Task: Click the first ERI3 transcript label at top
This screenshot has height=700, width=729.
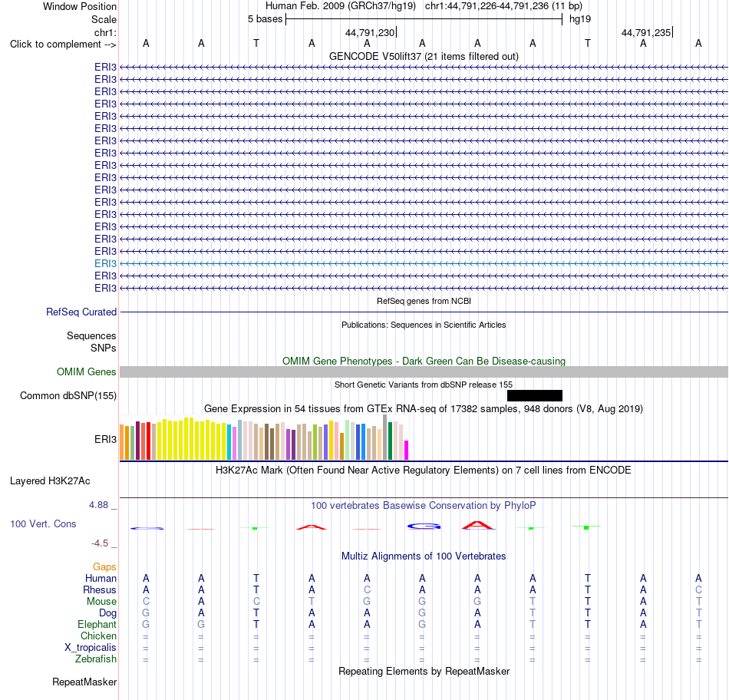Action: click(105, 68)
